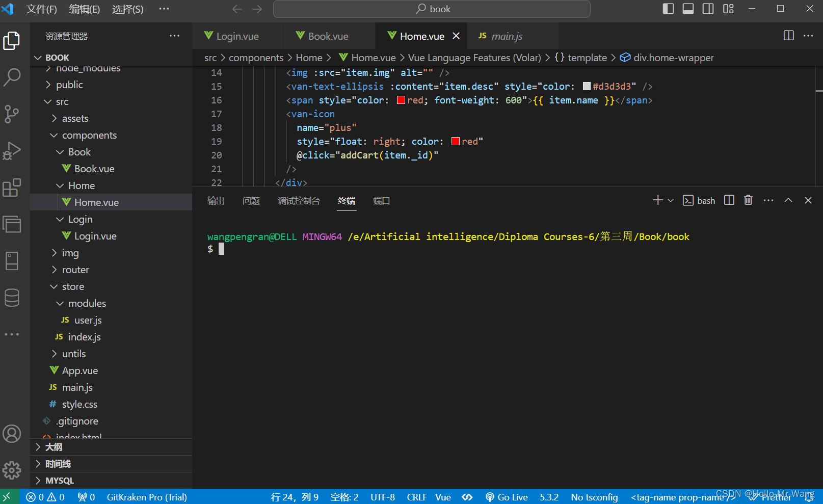Click the red color swatch on line 16
The image size is (823, 504).
[401, 100]
